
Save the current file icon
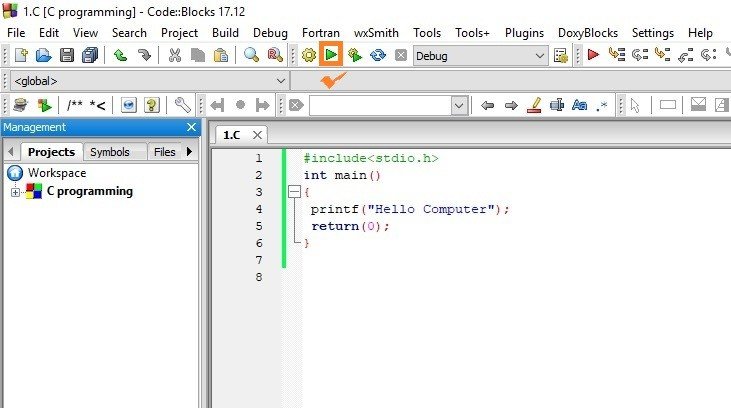point(67,55)
